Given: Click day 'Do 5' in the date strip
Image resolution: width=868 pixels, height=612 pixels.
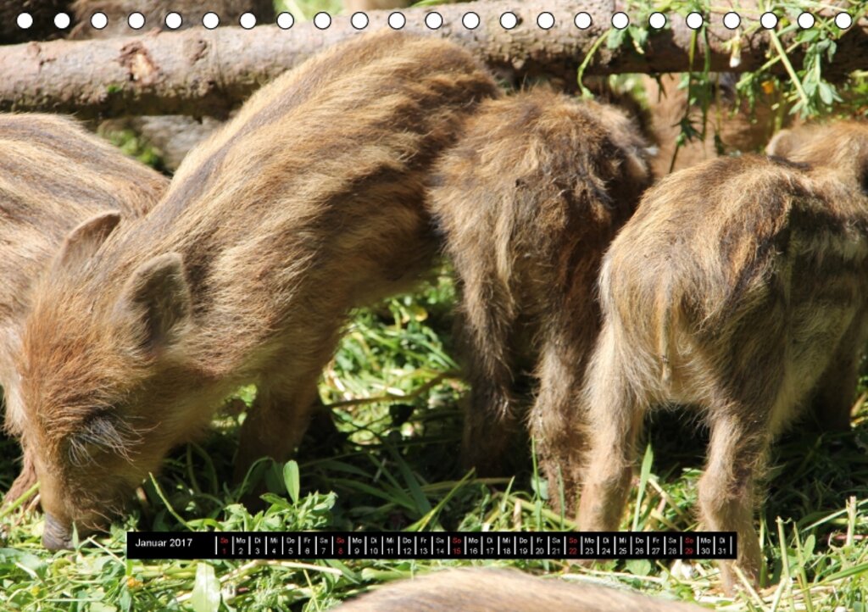Looking at the screenshot, I should click(291, 546).
